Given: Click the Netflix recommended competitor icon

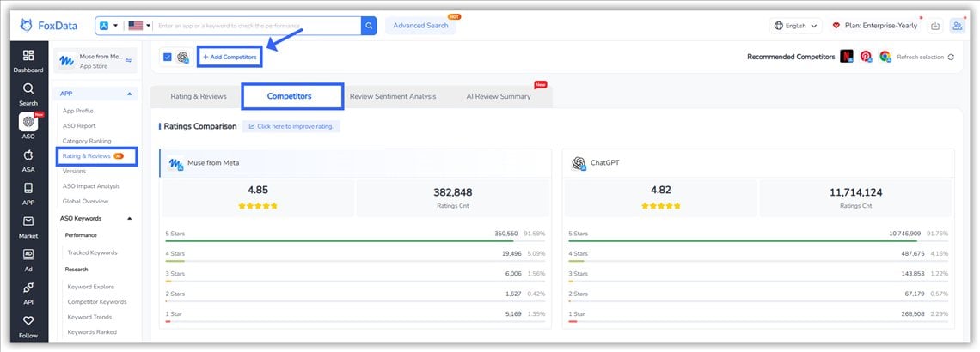Looking at the screenshot, I should 847,56.
